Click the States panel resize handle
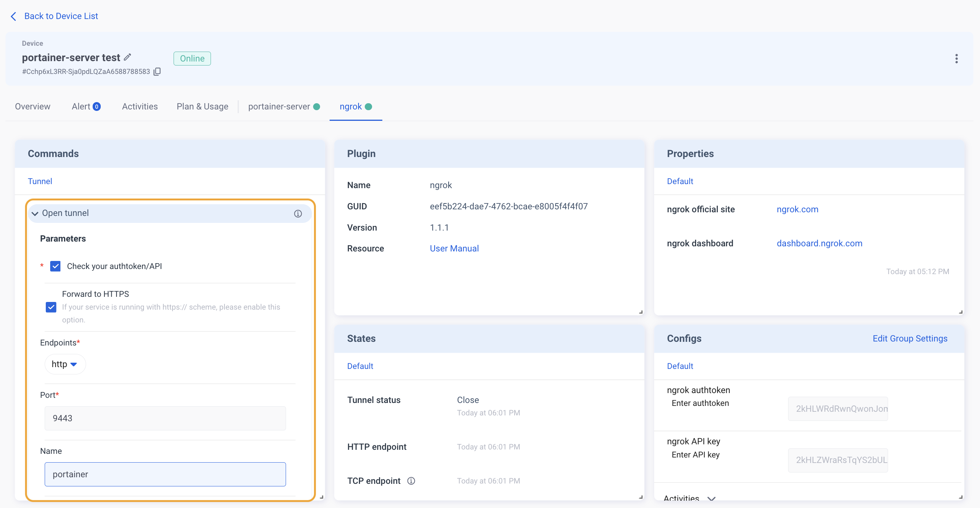 pyautogui.click(x=641, y=497)
